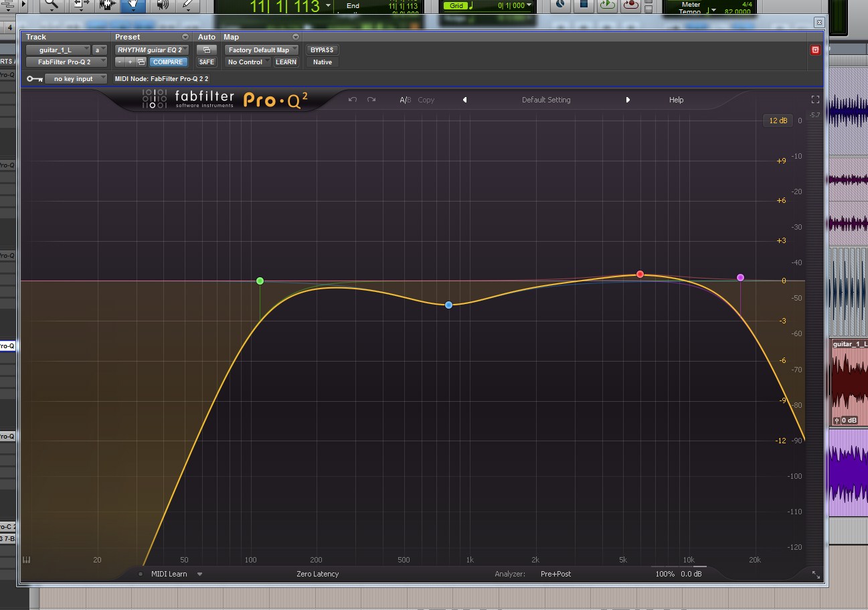
Task: Click the green high-pass EQ band node
Action: [x=260, y=281]
